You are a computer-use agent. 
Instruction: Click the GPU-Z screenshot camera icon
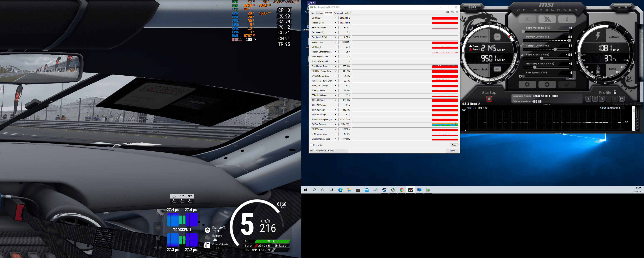pos(448,12)
